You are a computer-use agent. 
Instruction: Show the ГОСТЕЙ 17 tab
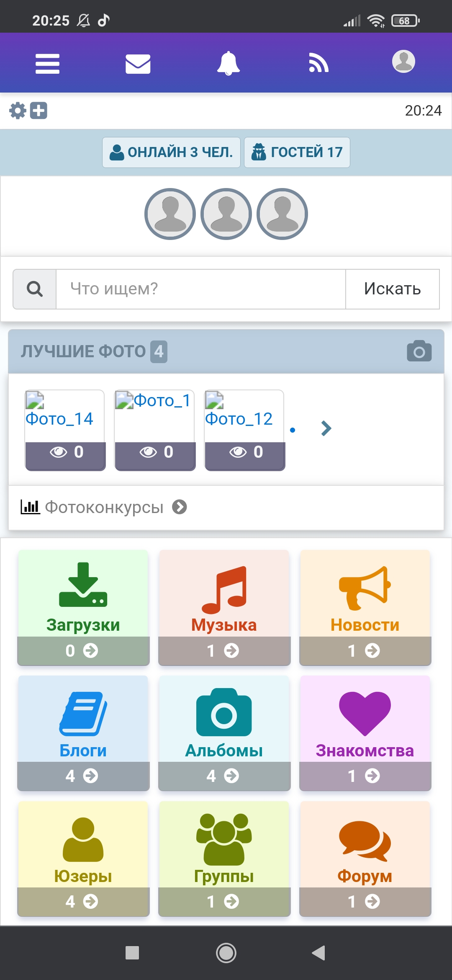297,152
